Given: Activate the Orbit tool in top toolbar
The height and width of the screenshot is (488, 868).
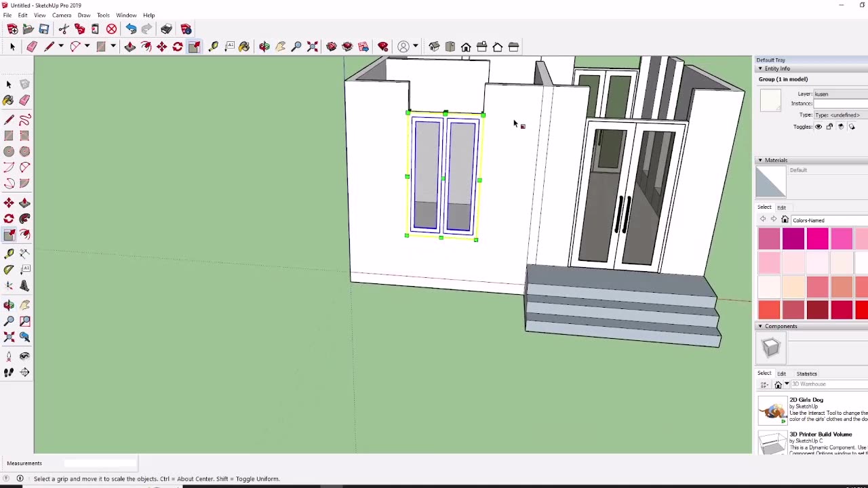Looking at the screenshot, I should pyautogui.click(x=264, y=47).
